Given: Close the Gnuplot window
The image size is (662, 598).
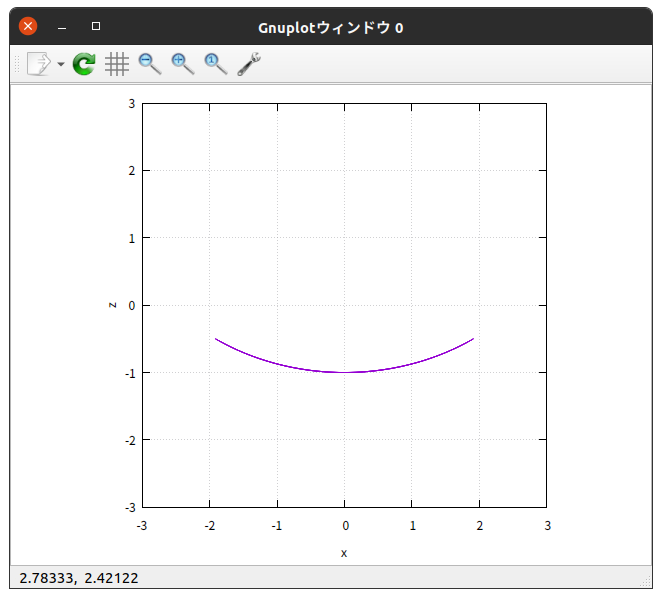Looking at the screenshot, I should (28, 26).
